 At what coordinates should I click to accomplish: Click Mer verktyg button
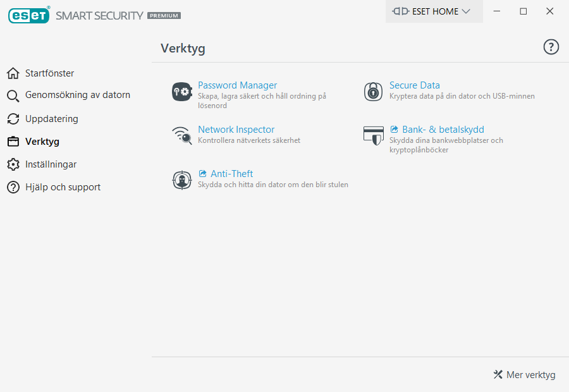coord(524,375)
